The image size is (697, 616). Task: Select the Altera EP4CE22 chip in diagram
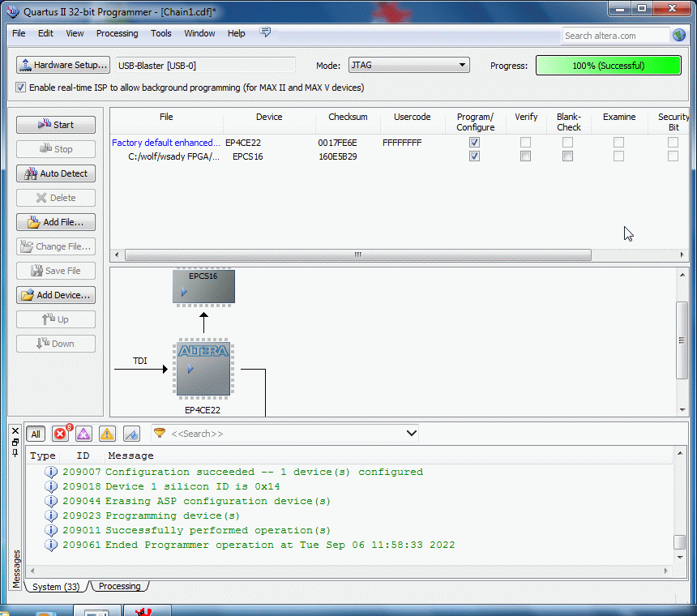click(203, 369)
